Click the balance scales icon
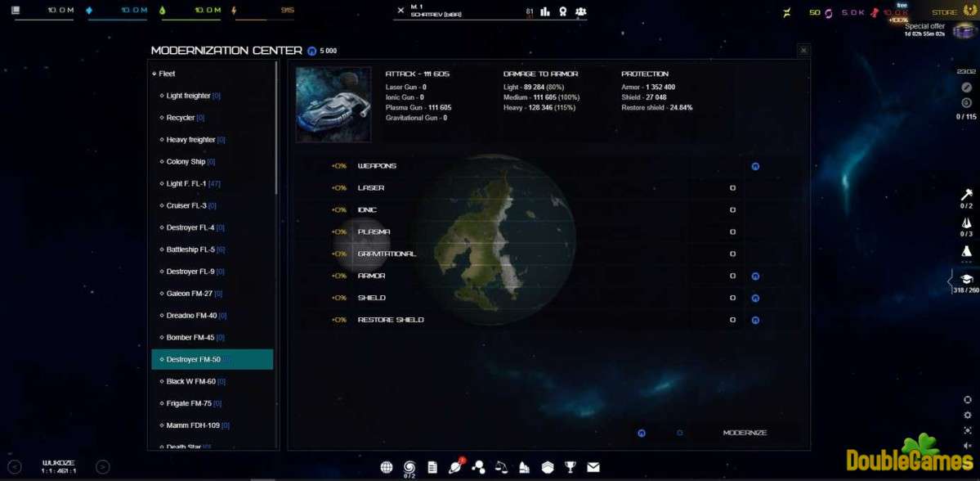This screenshot has width=980, height=481. 502,467
